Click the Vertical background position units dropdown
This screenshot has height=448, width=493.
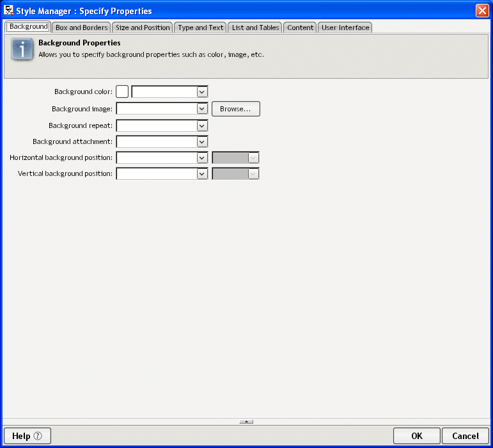pyautogui.click(x=235, y=174)
